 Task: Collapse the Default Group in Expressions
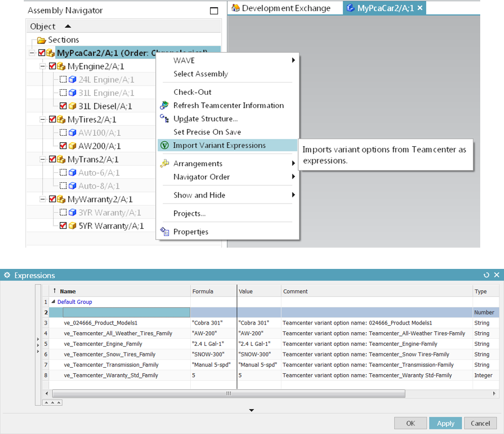click(x=54, y=302)
